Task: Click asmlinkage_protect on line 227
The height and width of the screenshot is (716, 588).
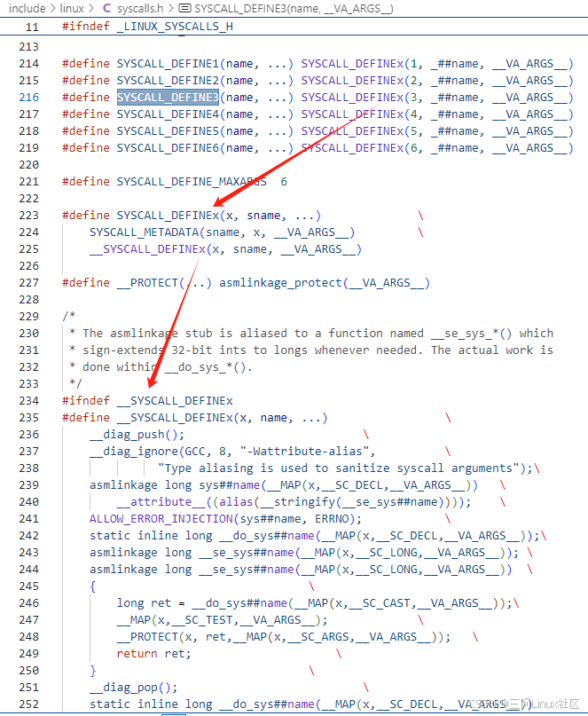Action: (x=280, y=283)
